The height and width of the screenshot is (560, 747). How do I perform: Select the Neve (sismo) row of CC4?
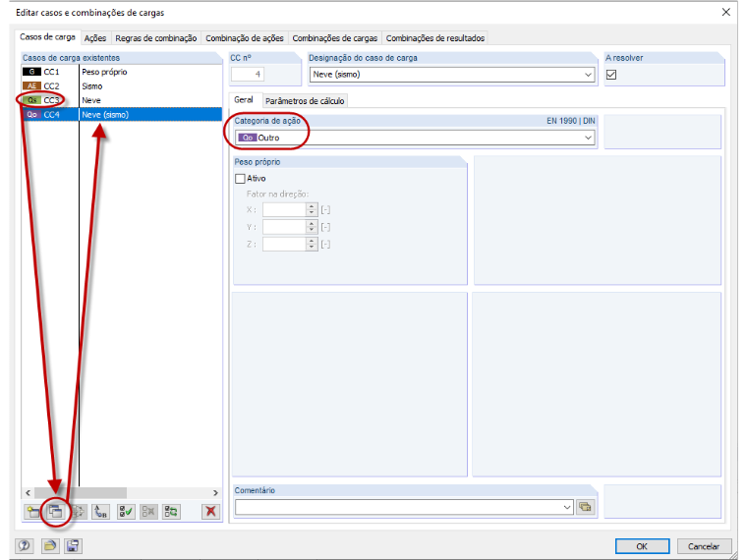(x=122, y=115)
